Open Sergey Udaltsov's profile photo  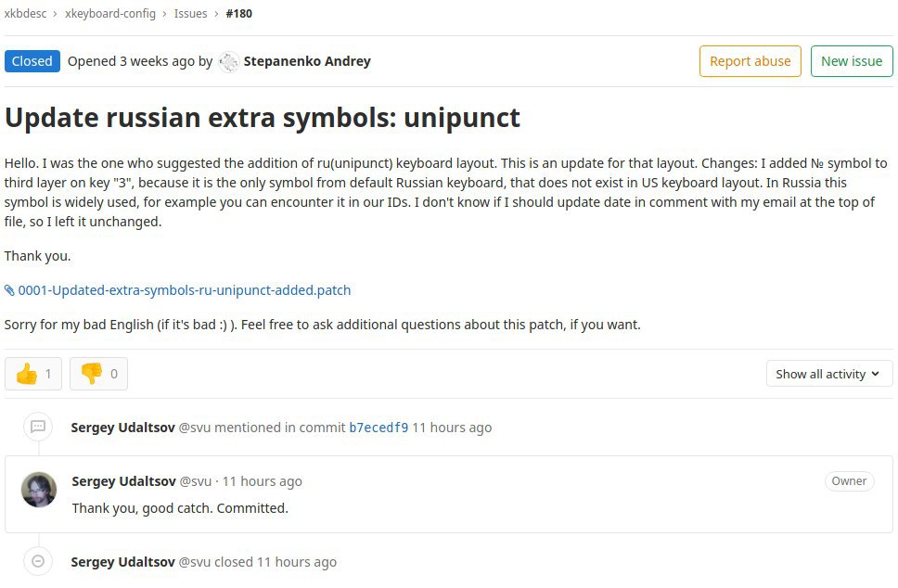tap(39, 490)
